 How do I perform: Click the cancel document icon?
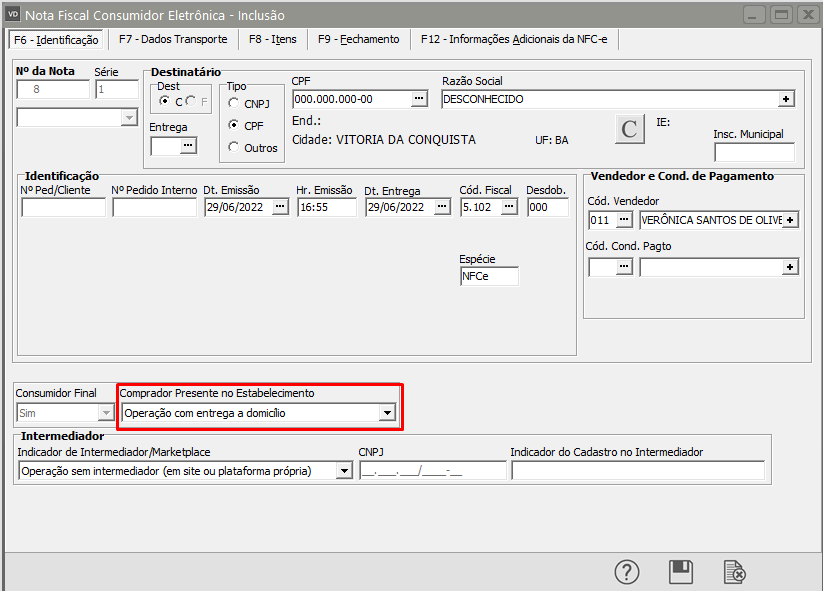coord(735,572)
